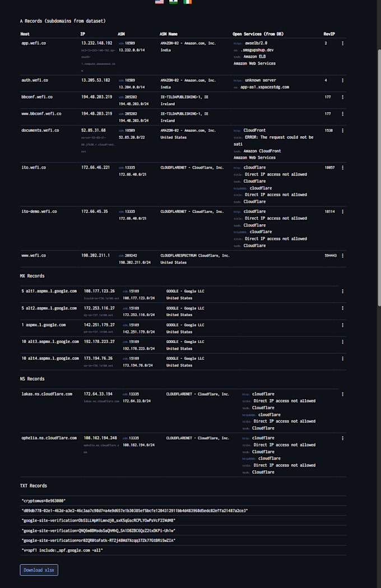Select the v=spf1 TXT record text
This screenshot has width=381, height=588.
click(62, 550)
